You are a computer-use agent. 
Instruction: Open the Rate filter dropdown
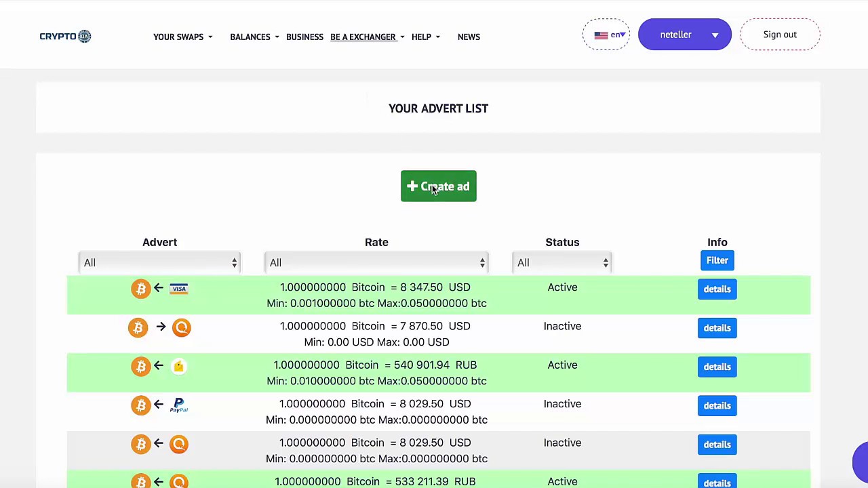pyautogui.click(x=376, y=263)
